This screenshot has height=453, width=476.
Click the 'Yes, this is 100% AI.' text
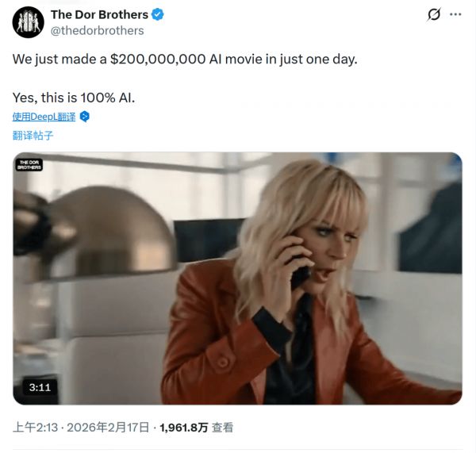74,98
